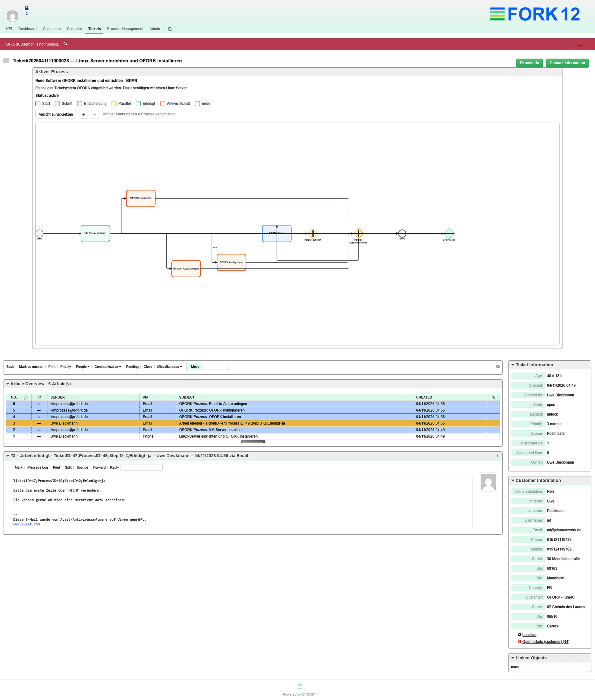Viewport: 595px width, 700px height.
Task: Click the attachment paperclip column header icon
Action: [493, 397]
